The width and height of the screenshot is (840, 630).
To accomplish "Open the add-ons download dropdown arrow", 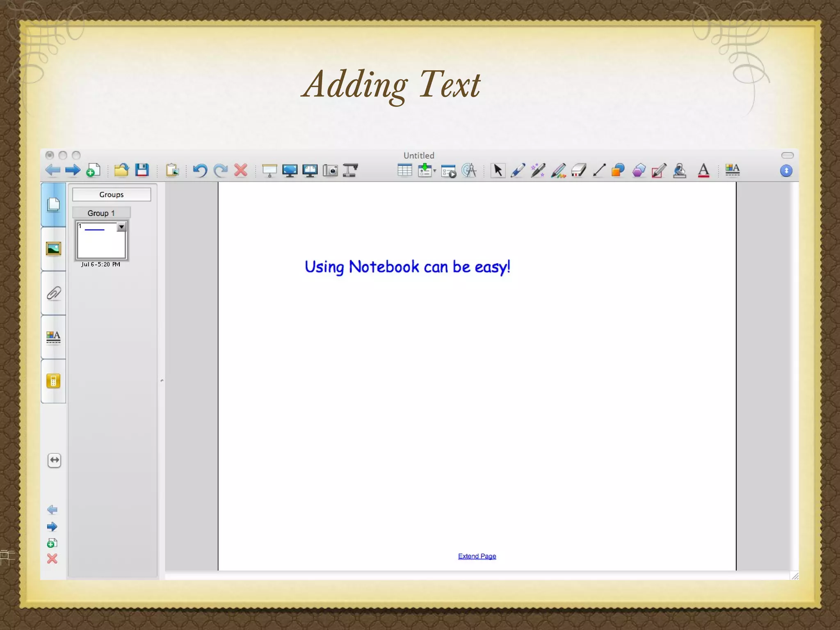I will tap(435, 171).
